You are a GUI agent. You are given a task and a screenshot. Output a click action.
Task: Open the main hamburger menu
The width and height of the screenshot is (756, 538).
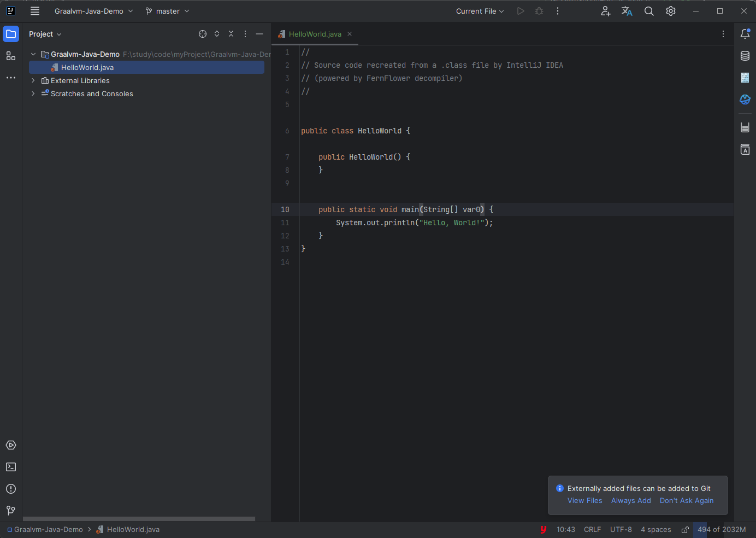click(35, 11)
